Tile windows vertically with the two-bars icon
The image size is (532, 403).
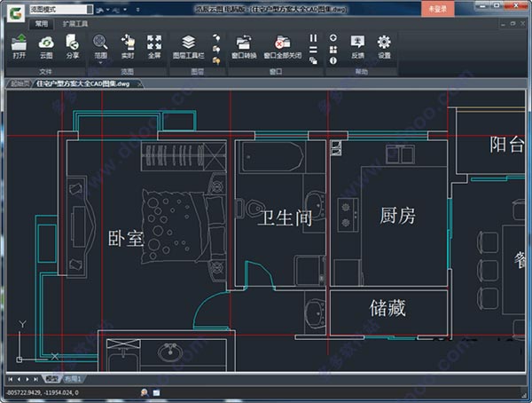314,38
